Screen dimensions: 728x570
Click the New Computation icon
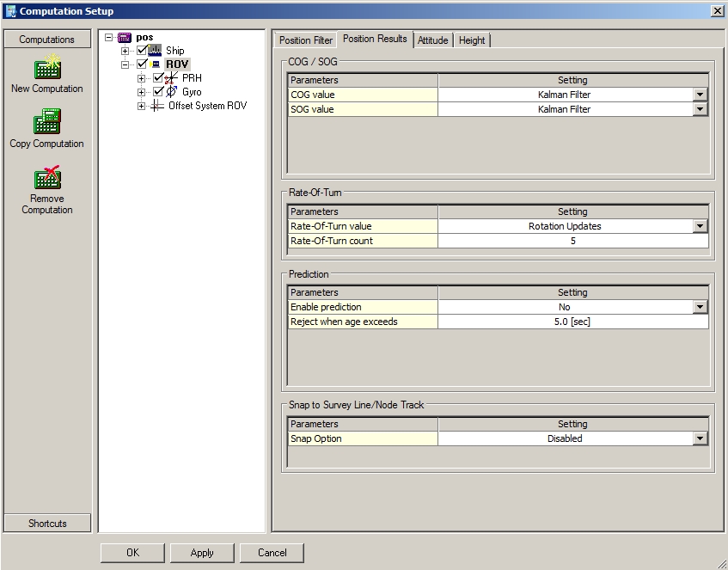pos(46,68)
